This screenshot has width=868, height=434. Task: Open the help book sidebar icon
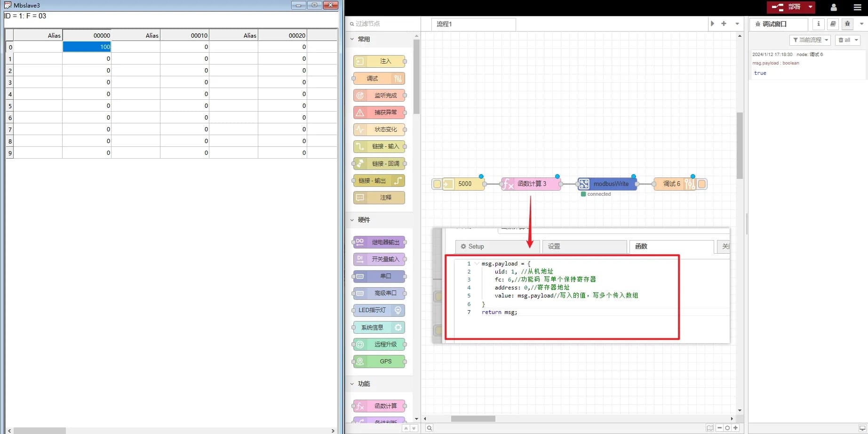pyautogui.click(x=833, y=24)
